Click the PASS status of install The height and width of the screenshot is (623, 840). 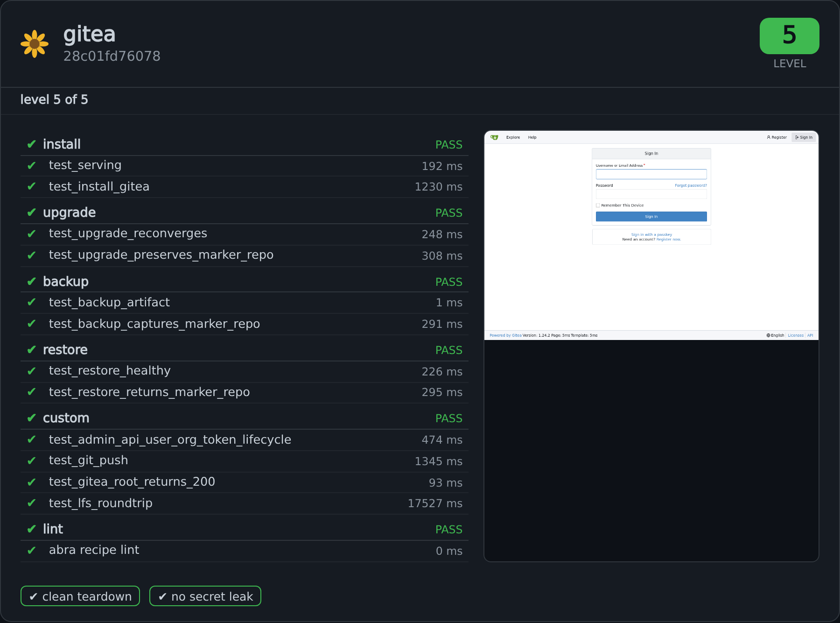click(449, 145)
